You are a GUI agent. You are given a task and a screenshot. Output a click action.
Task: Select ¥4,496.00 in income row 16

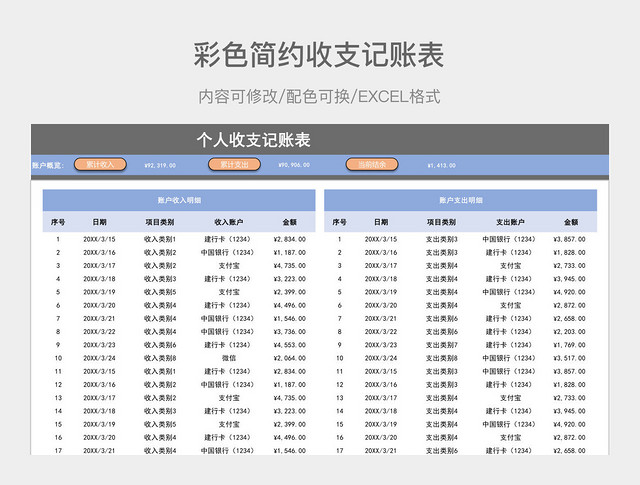click(x=289, y=437)
